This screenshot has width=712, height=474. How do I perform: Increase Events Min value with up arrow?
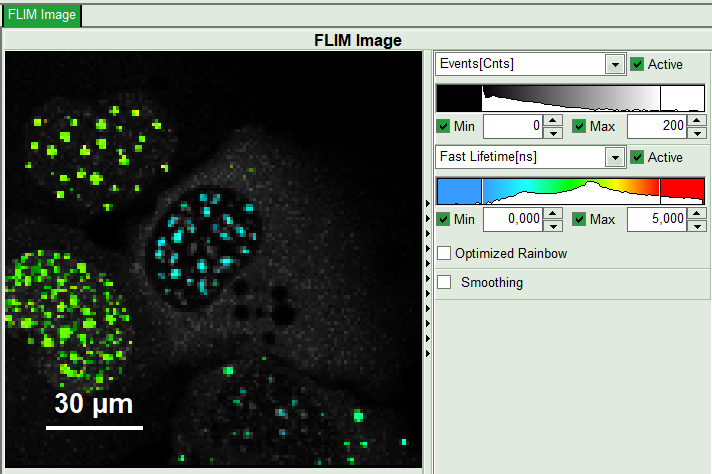point(552,121)
